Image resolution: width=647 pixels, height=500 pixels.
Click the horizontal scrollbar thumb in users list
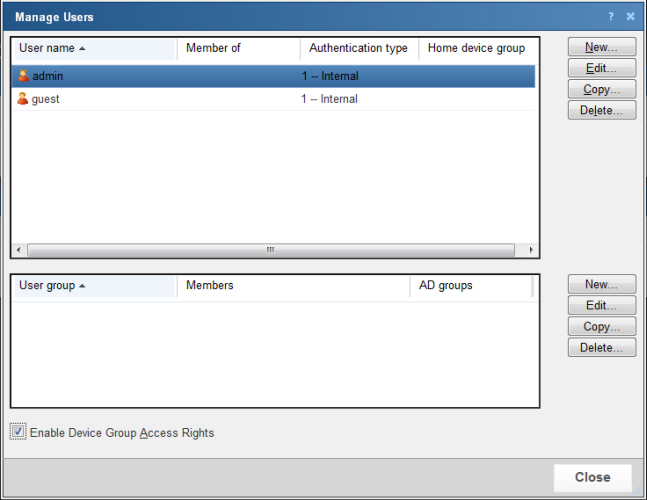[269, 250]
